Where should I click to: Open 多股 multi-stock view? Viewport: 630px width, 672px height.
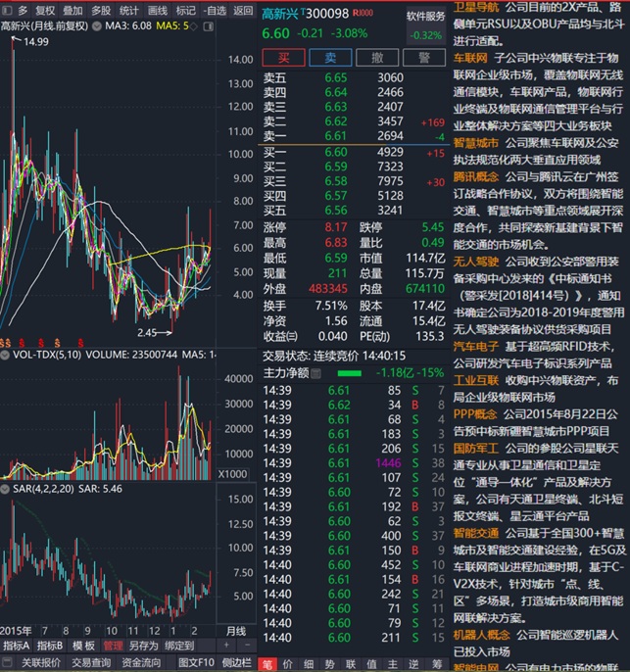[101, 10]
